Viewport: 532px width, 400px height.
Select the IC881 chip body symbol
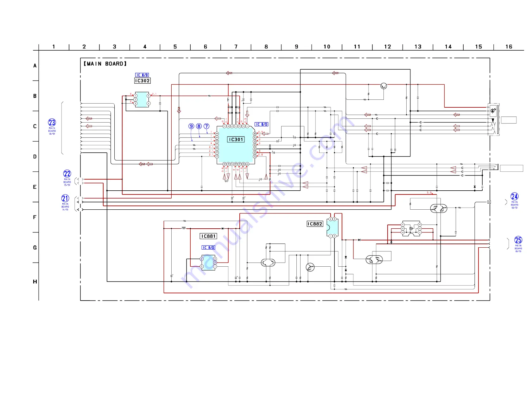point(208,263)
